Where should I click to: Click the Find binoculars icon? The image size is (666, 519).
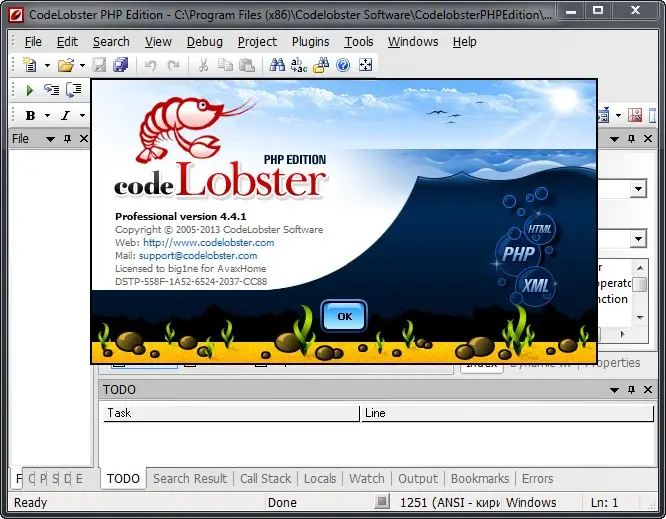[x=277, y=65]
